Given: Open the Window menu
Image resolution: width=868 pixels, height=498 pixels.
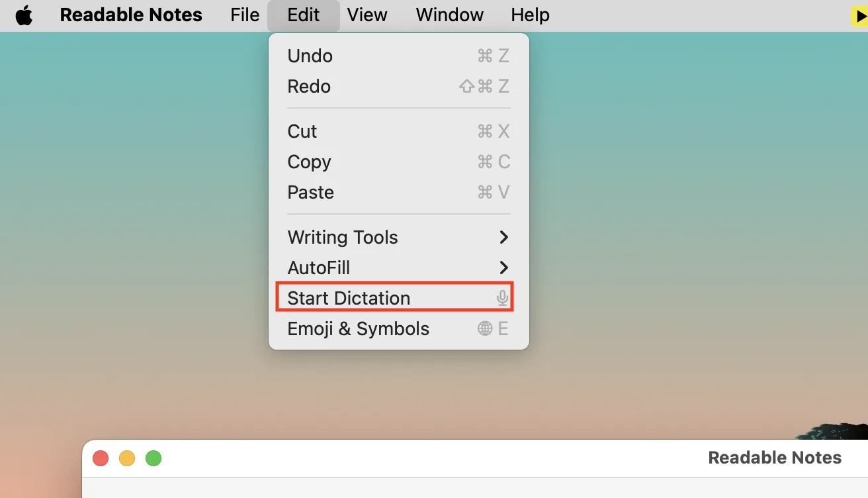Looking at the screenshot, I should pos(449,15).
